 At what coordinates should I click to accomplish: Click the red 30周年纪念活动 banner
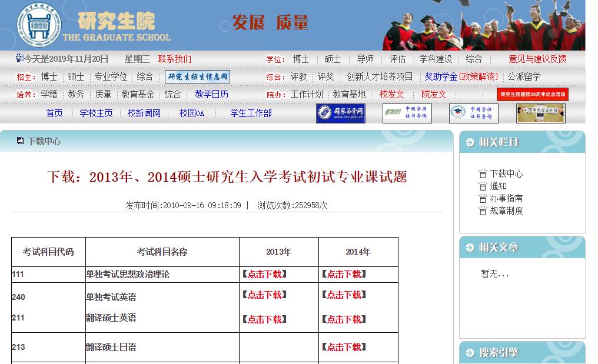click(532, 95)
